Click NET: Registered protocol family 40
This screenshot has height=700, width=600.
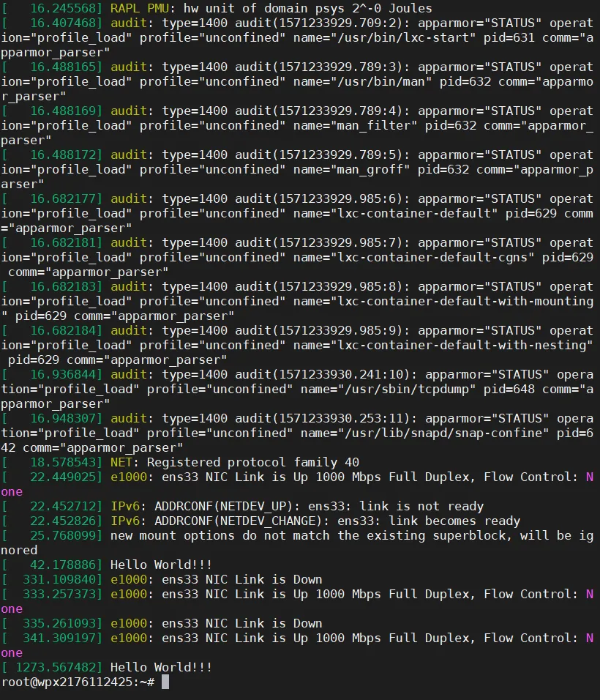point(235,463)
